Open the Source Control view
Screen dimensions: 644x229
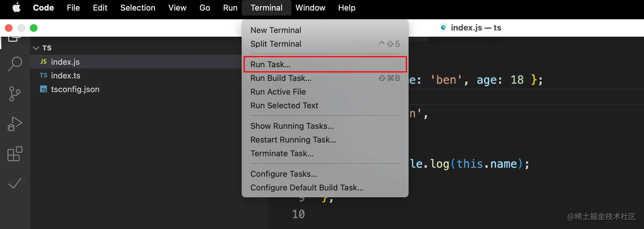tap(15, 94)
